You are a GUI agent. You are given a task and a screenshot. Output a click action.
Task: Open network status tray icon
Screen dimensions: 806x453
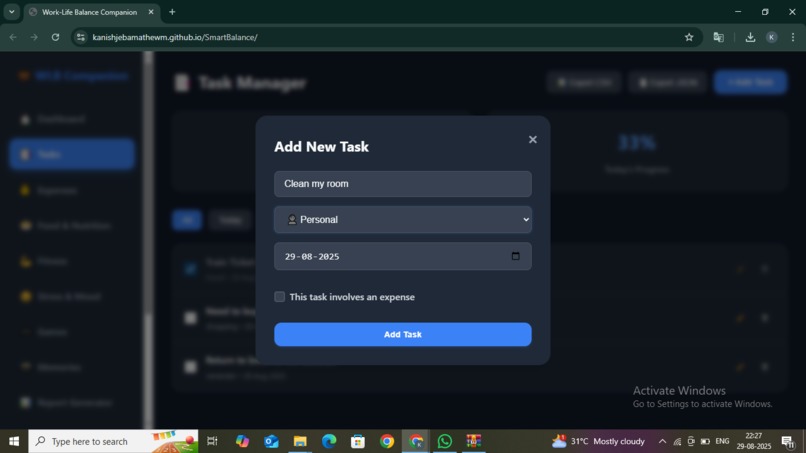pos(677,441)
